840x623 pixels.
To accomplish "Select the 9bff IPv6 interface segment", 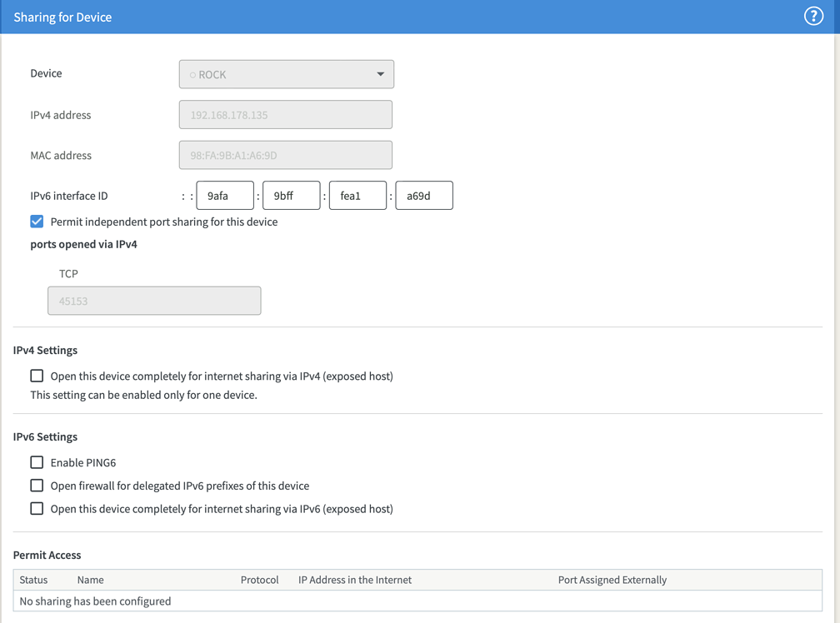I will point(291,195).
